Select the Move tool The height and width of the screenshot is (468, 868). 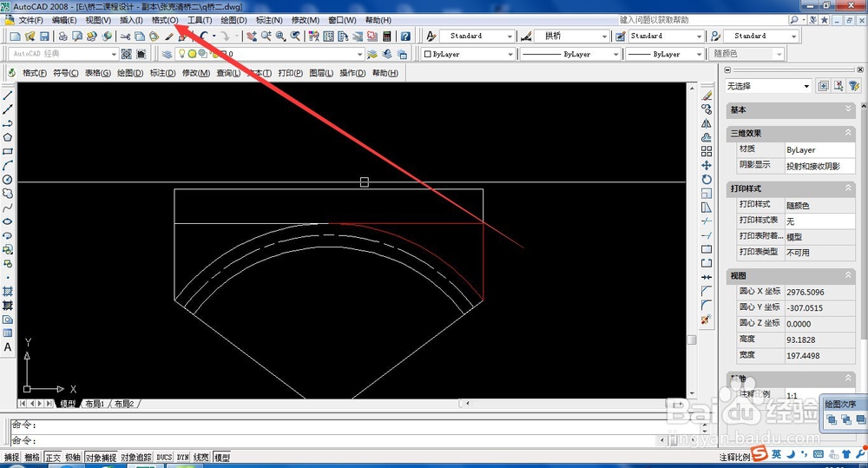point(707,165)
